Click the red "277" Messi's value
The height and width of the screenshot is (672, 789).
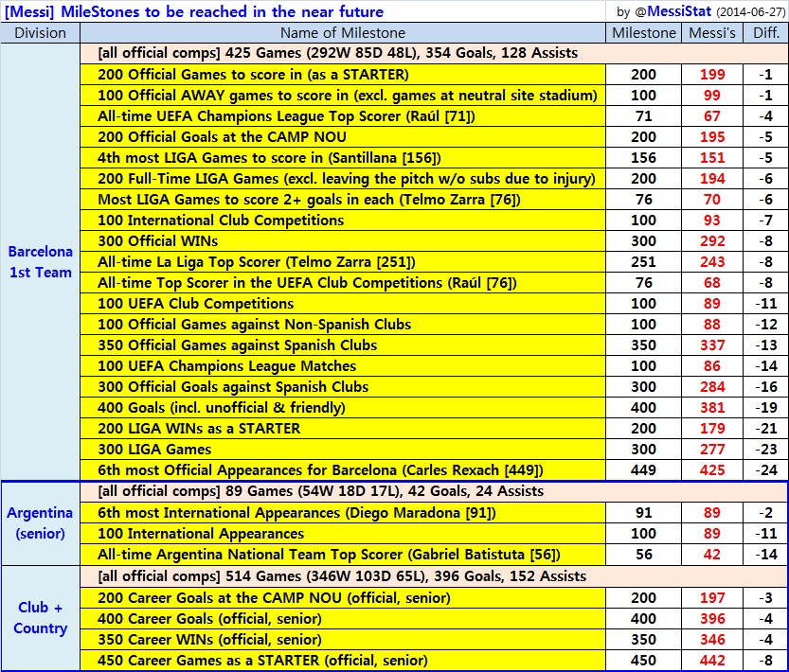[712, 450]
